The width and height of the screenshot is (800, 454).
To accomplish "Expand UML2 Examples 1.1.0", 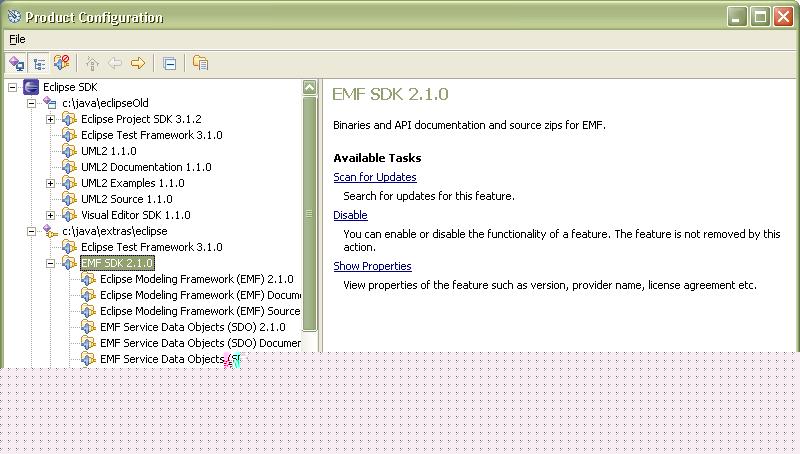I will click(51, 183).
